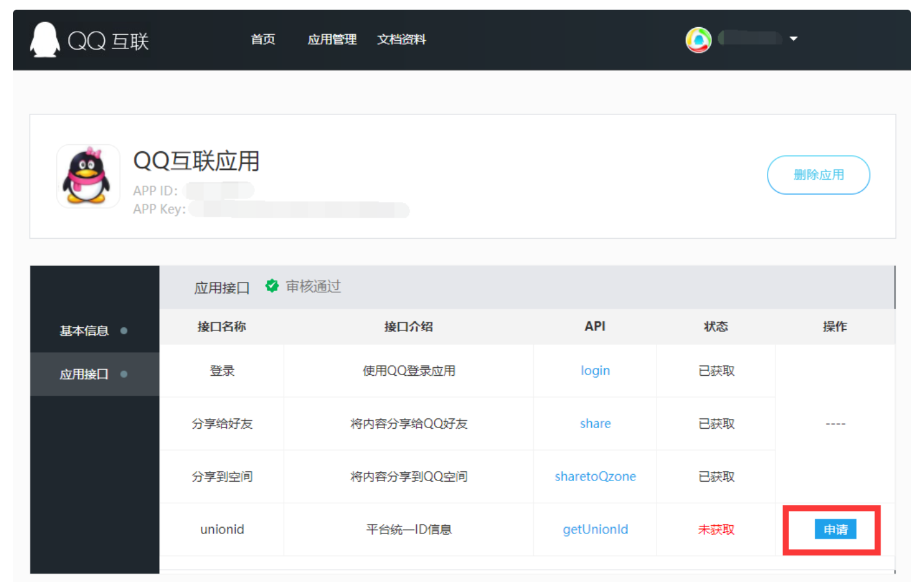
Task: Click the 平台统一ID信息 description cell
Action: pyautogui.click(x=408, y=530)
